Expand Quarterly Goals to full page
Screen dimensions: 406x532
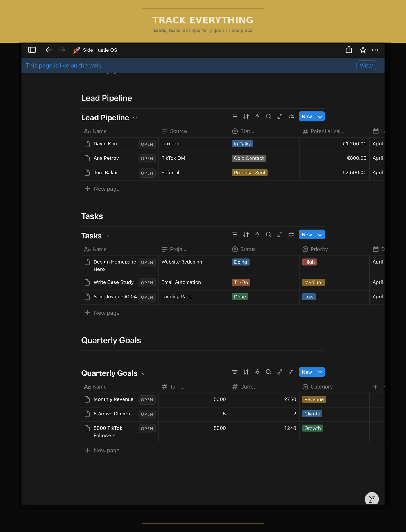tap(280, 372)
